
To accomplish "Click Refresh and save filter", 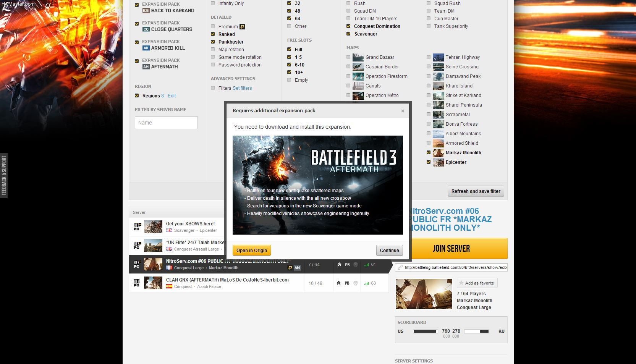I will [x=476, y=191].
